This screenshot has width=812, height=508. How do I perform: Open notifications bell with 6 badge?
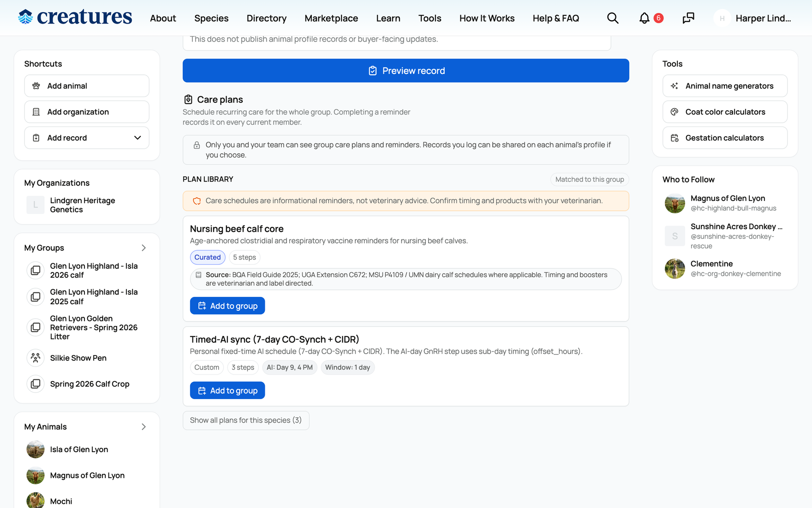tap(651, 18)
